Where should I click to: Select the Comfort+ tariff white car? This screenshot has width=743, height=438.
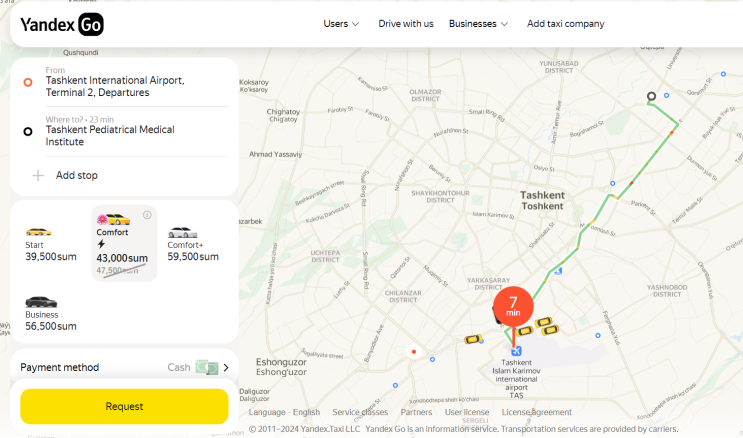point(183,232)
